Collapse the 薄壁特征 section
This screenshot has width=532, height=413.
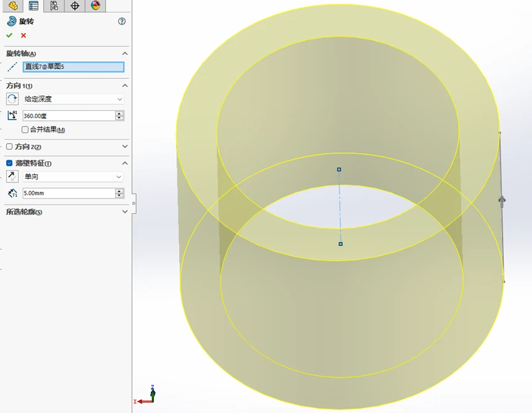(125, 163)
